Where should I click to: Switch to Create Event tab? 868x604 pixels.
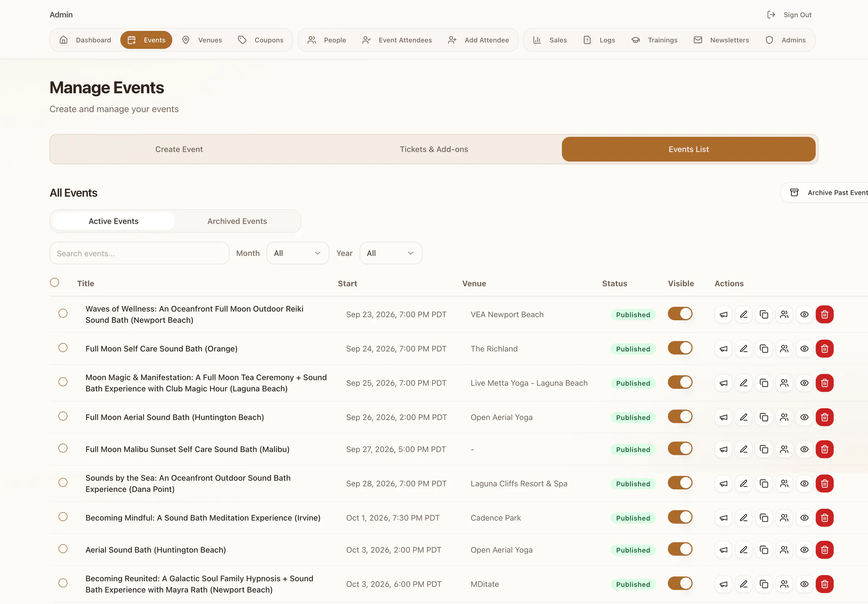coord(179,149)
